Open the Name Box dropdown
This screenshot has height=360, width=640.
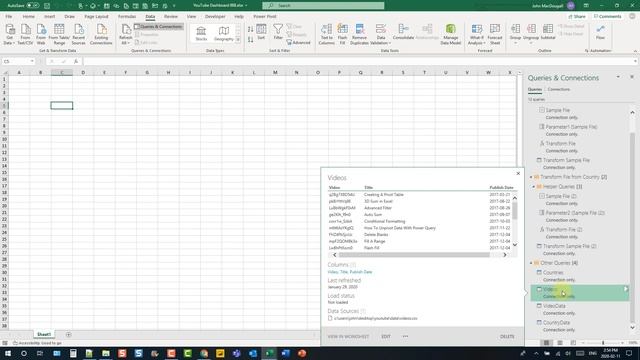32,61
